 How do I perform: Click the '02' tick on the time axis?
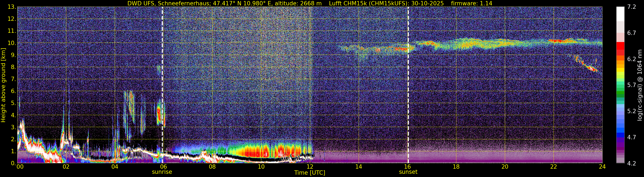(66, 167)
